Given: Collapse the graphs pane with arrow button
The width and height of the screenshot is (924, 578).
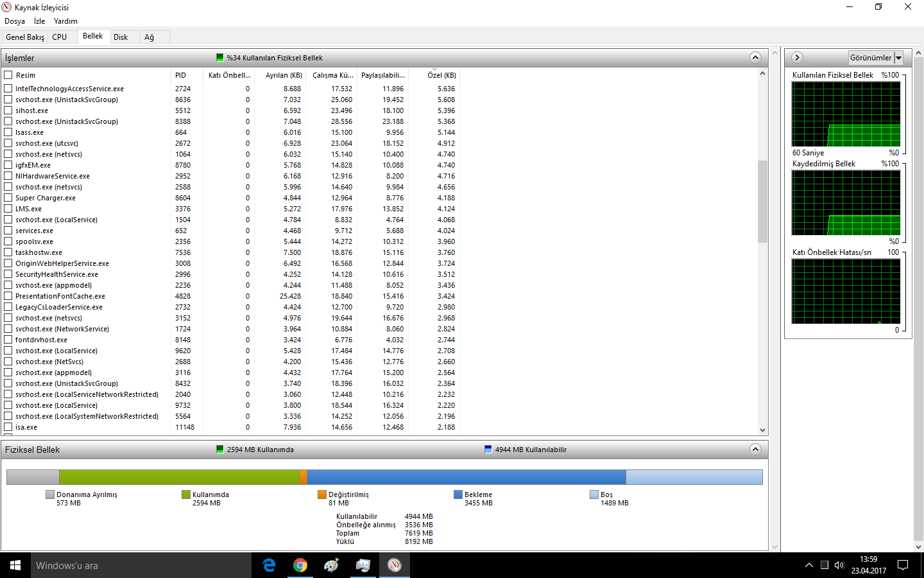Looking at the screenshot, I should click(x=797, y=58).
